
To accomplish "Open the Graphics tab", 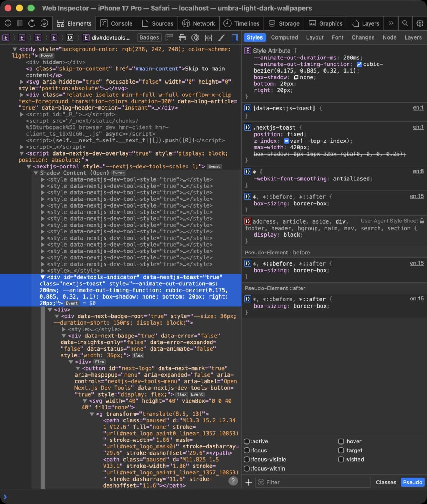I will point(326,23).
